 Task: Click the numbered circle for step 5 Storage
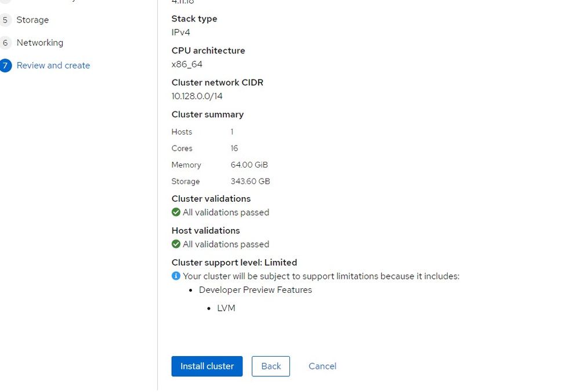6,20
